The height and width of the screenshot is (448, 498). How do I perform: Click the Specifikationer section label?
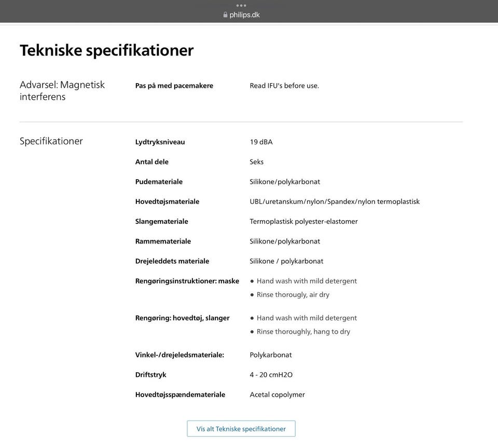click(51, 141)
